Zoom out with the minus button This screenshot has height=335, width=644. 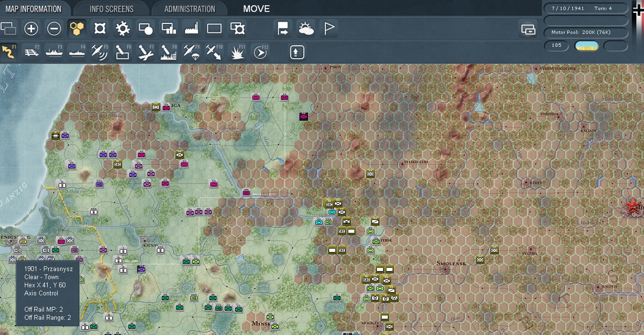click(x=54, y=29)
